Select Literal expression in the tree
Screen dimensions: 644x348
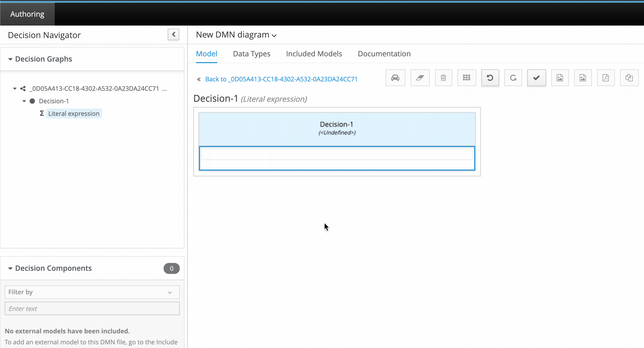point(74,114)
